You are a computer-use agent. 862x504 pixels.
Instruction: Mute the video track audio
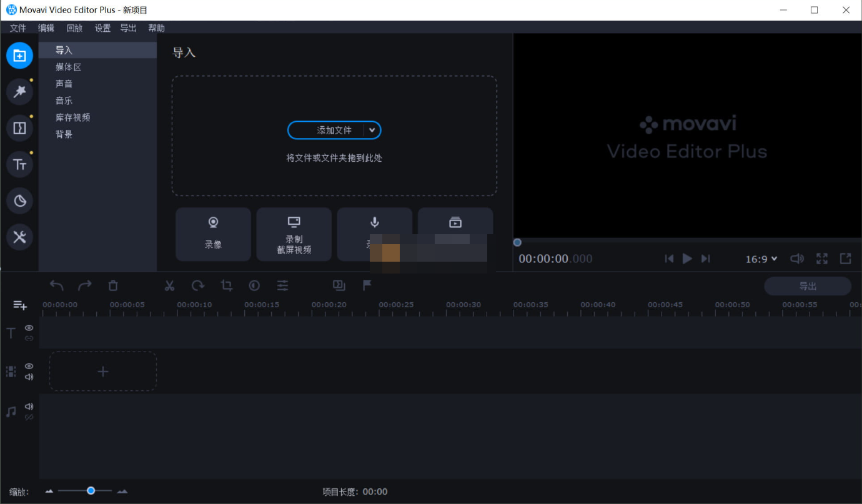click(x=29, y=376)
